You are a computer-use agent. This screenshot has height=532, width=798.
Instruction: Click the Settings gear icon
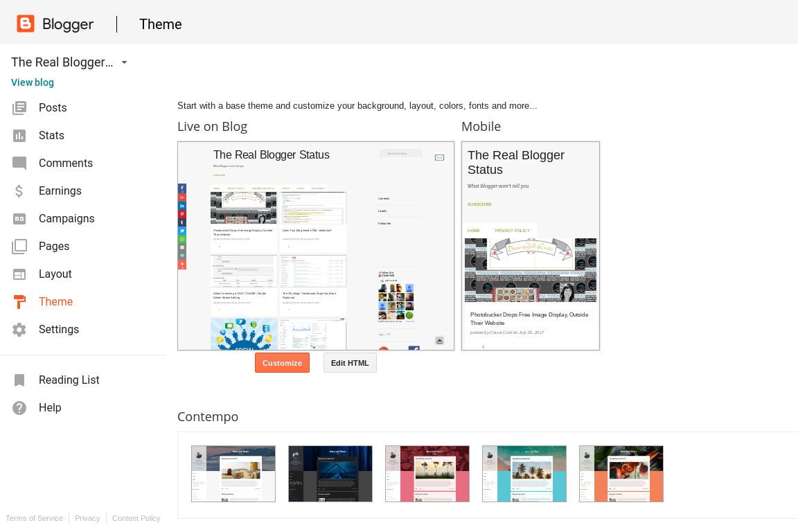tap(19, 329)
